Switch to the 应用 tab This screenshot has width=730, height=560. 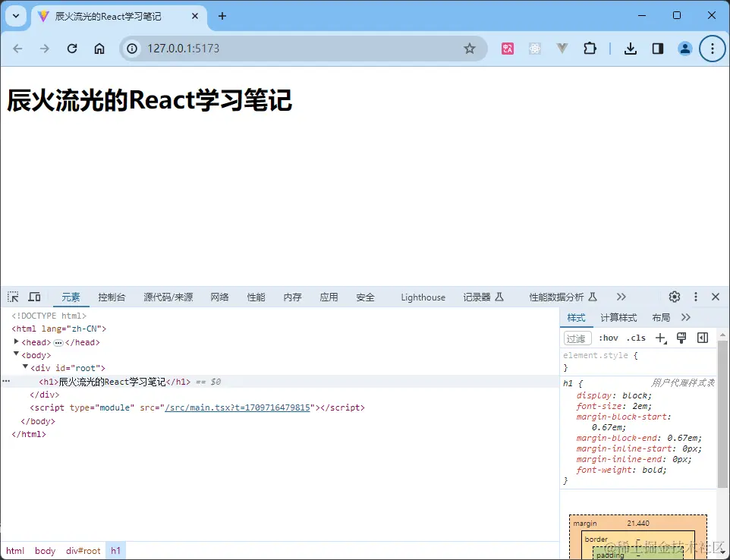click(329, 297)
